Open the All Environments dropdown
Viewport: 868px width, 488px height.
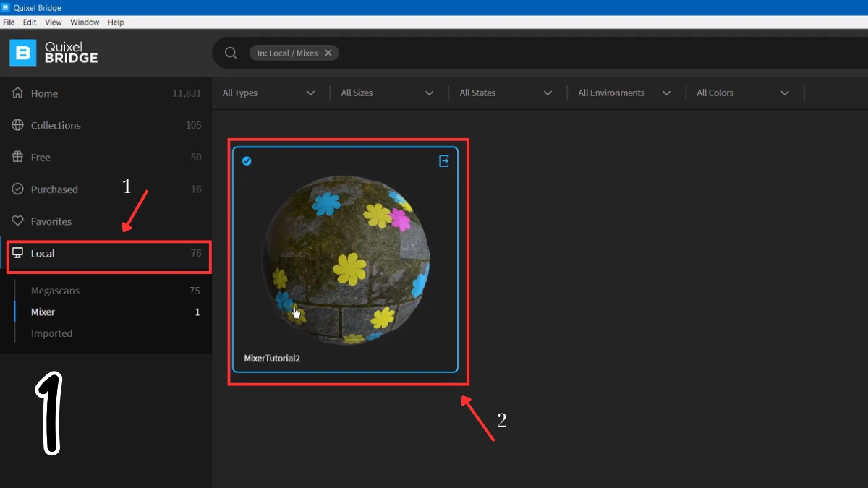pos(624,93)
